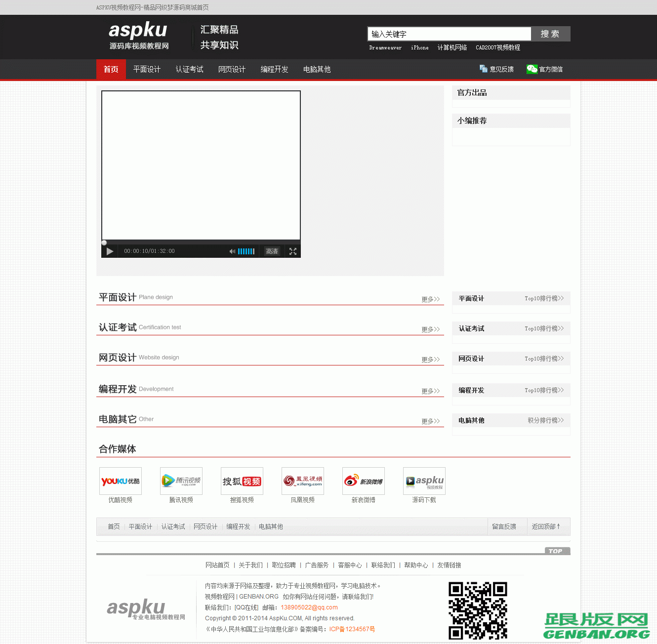657x644 pixels.
Task: Click the Tencent 腾讯视频 partner logo
Action: click(181, 481)
